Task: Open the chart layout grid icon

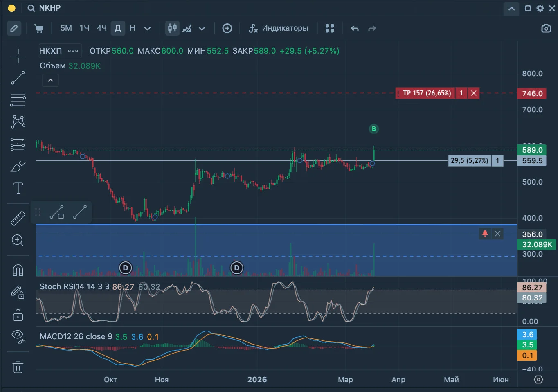Action: 330,28
